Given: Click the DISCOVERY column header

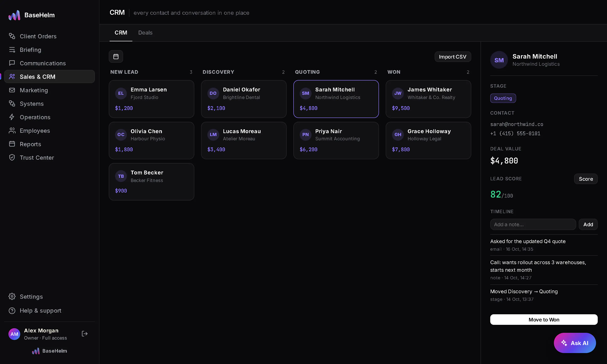Looking at the screenshot, I should tap(218, 72).
